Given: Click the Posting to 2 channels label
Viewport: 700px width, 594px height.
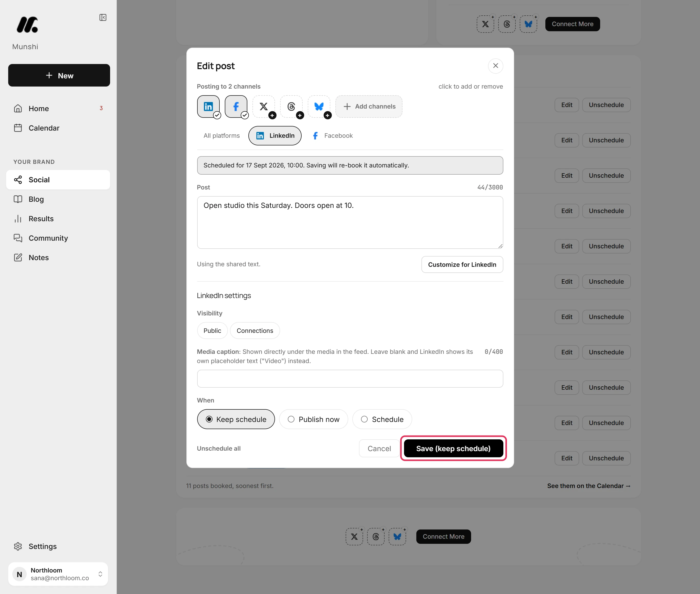Looking at the screenshot, I should [229, 86].
